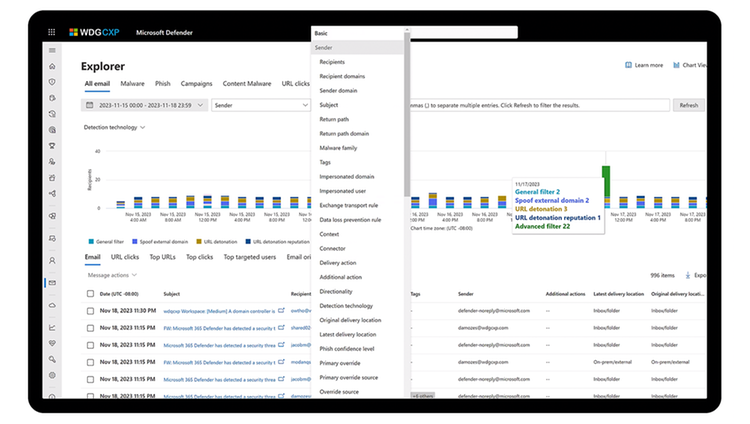This screenshot has height=424, width=750.
Task: Open the cloud apps icon in sidebar
Action: pyautogui.click(x=52, y=305)
